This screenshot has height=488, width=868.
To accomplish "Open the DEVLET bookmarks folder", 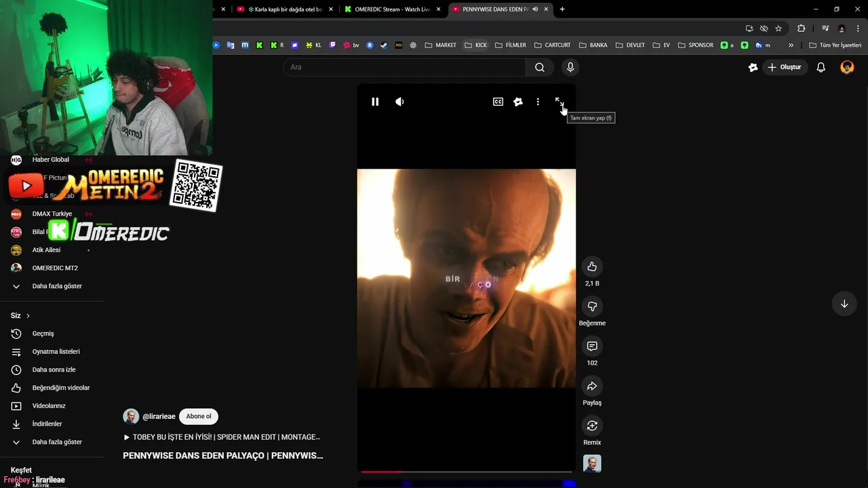I will pyautogui.click(x=630, y=45).
